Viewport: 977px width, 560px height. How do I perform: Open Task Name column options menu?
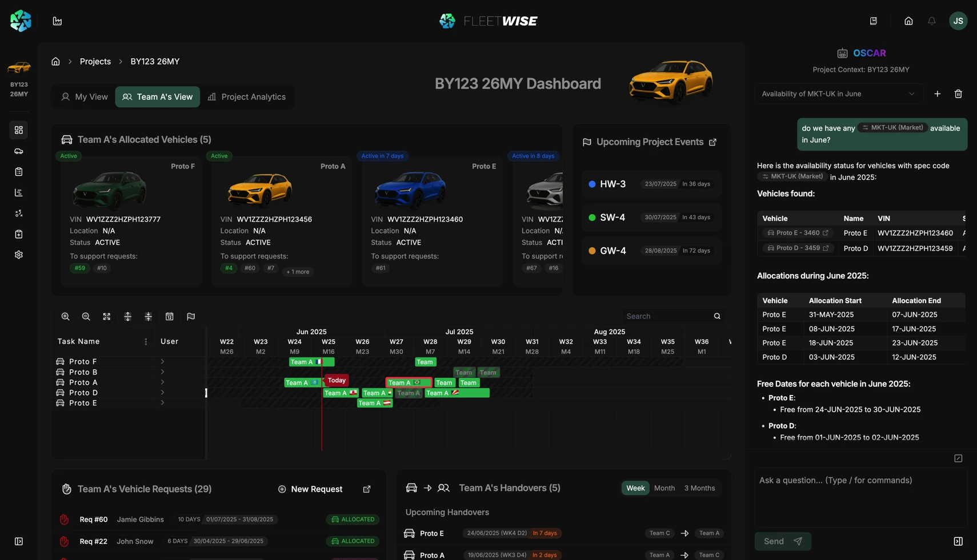pyautogui.click(x=146, y=341)
